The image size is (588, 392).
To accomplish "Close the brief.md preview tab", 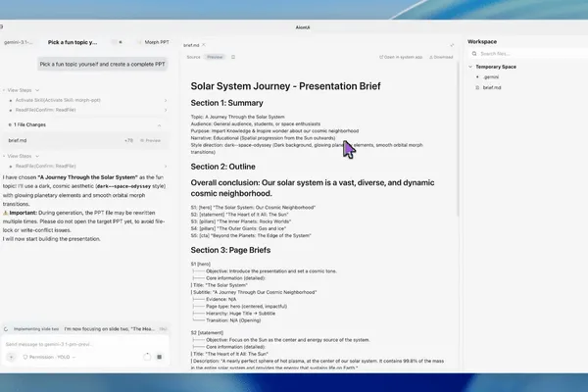I will 204,45.
